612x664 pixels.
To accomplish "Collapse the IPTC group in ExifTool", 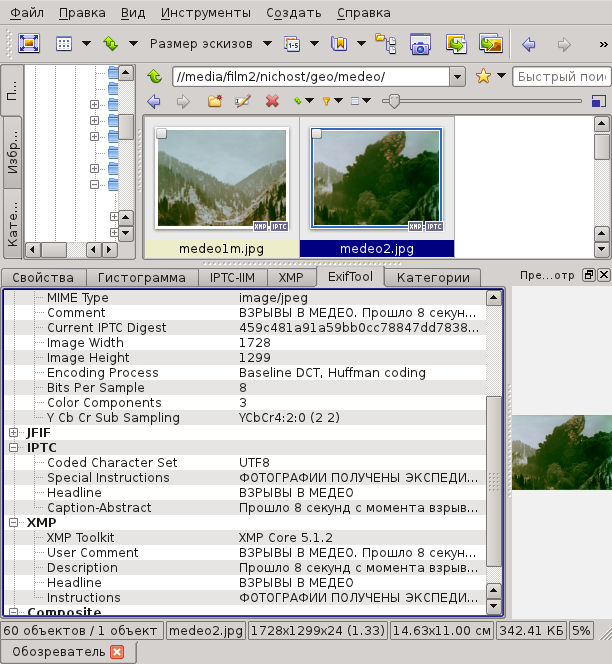I will click(x=14, y=447).
